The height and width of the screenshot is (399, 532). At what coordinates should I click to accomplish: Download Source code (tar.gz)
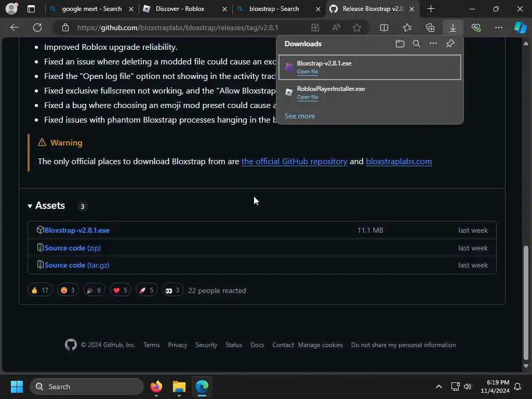[x=77, y=265]
